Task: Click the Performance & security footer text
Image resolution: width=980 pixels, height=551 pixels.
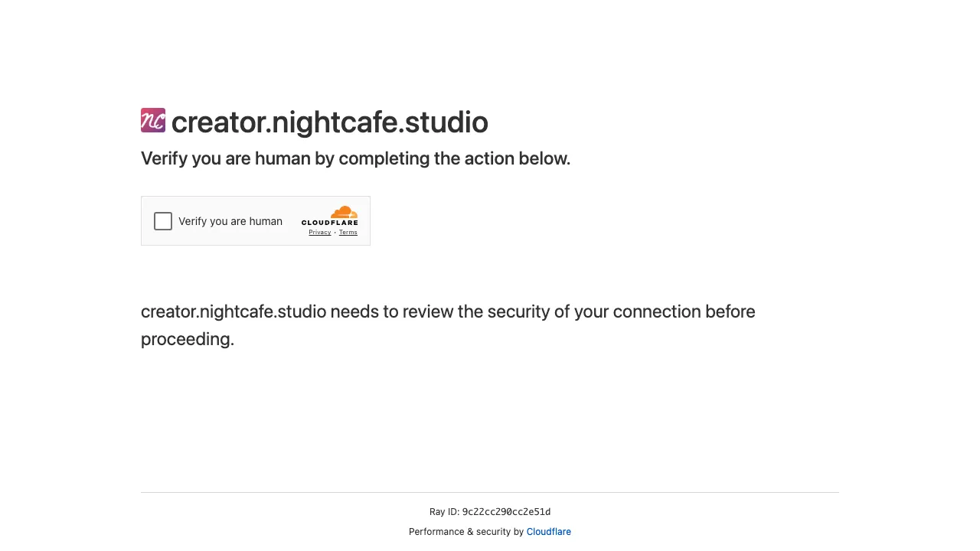Action: tap(466, 531)
